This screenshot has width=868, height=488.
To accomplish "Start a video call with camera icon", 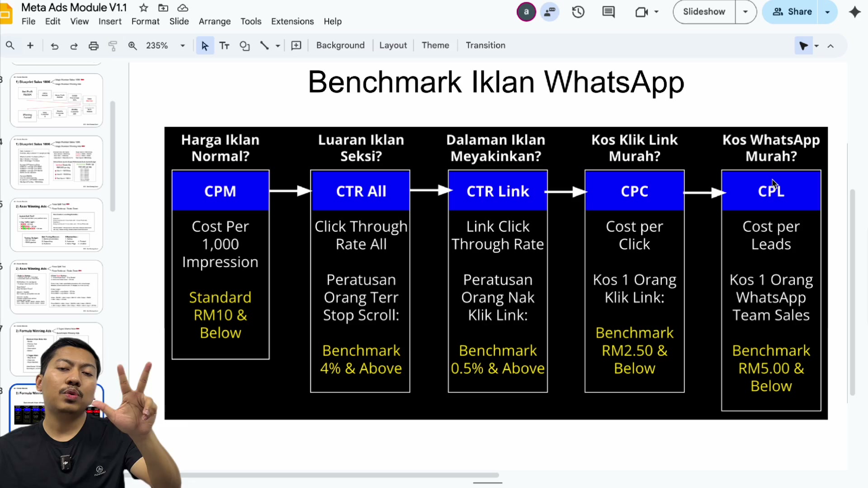I will coord(642,12).
